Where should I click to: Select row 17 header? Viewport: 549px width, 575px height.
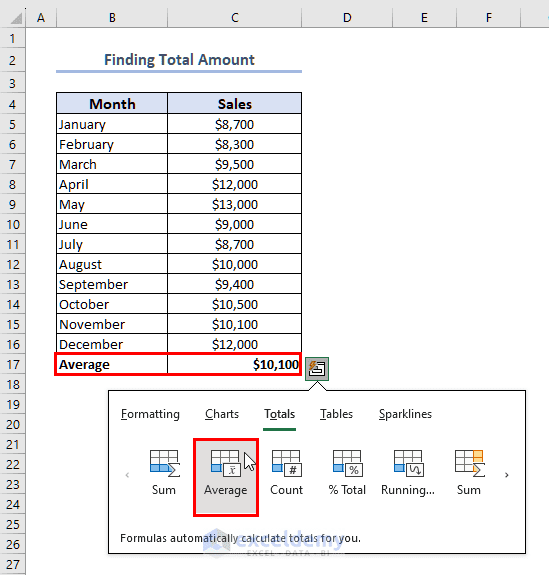coord(12,365)
